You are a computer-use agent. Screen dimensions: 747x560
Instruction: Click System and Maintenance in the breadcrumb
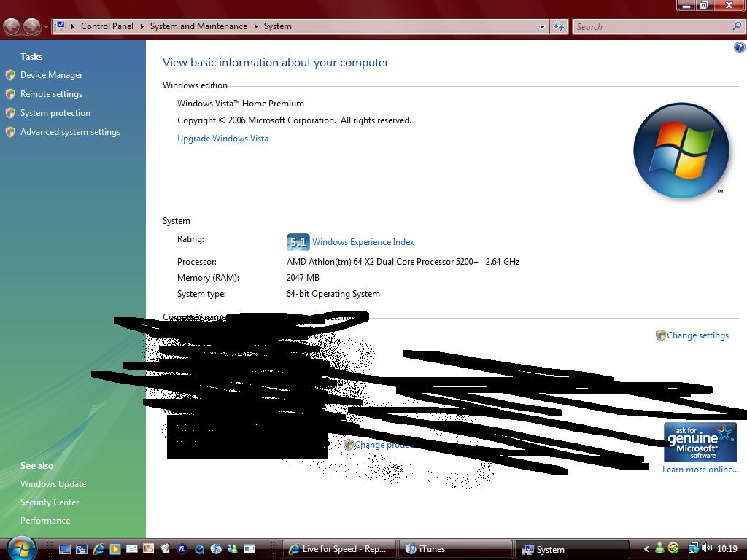(x=198, y=26)
